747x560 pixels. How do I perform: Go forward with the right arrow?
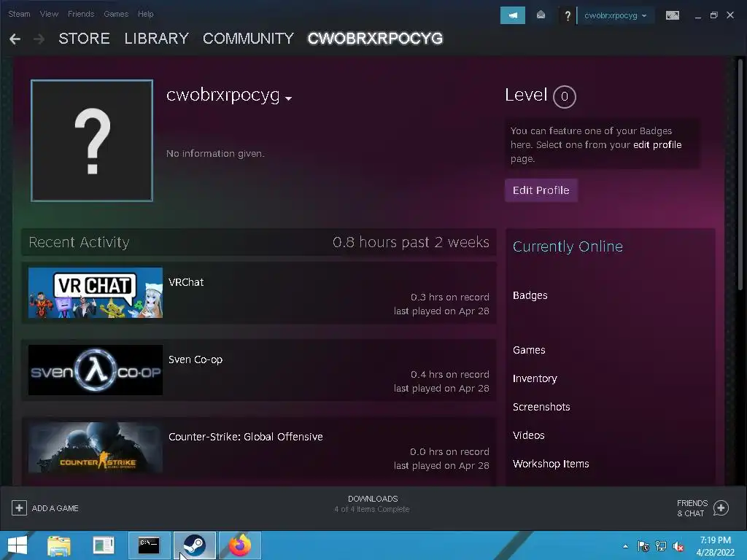(39, 39)
